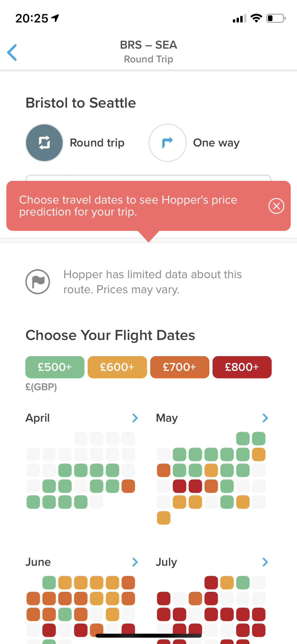Viewport: 297px width, 644px height.
Task: Tap the red £800+ price legend
Action: tap(242, 367)
